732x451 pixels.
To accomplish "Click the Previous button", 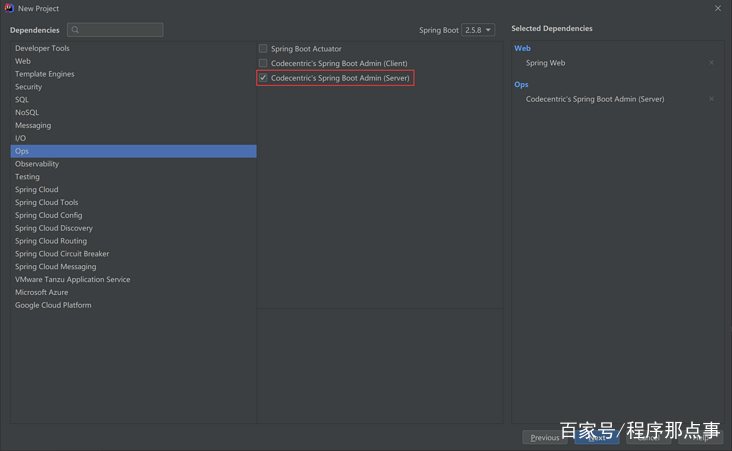I will (545, 437).
